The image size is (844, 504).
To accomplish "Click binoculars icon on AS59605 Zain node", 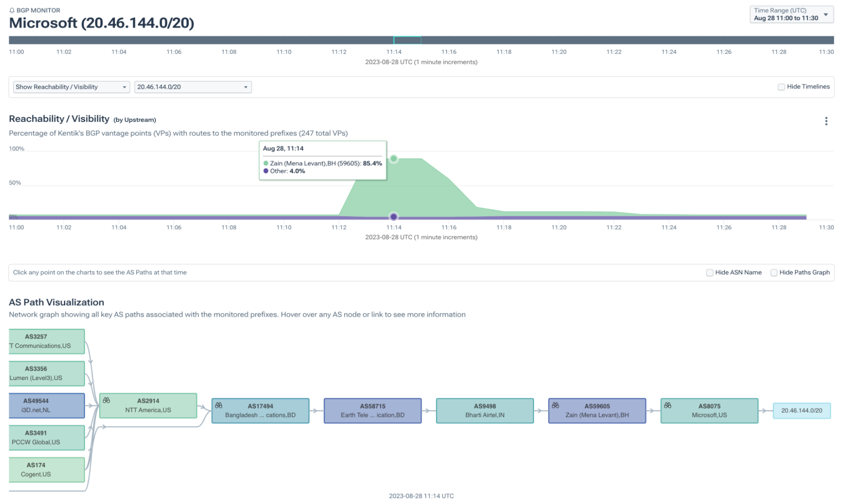I will (x=555, y=405).
